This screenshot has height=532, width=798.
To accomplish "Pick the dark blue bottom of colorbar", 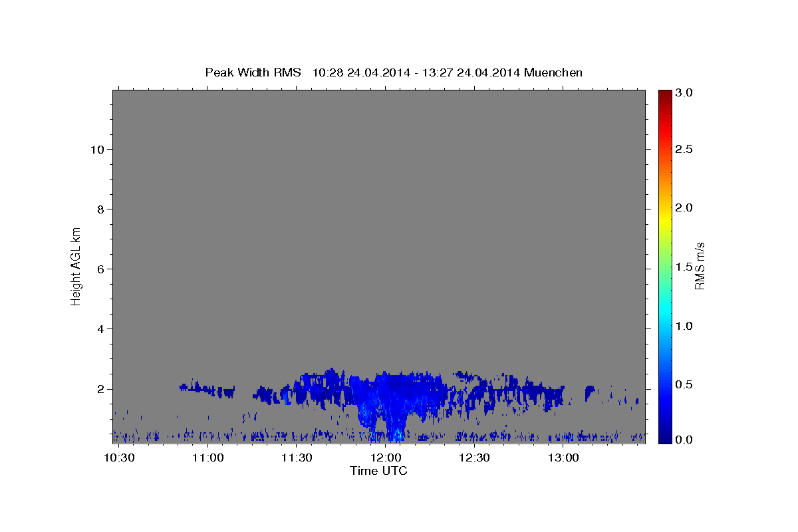I will (x=665, y=438).
